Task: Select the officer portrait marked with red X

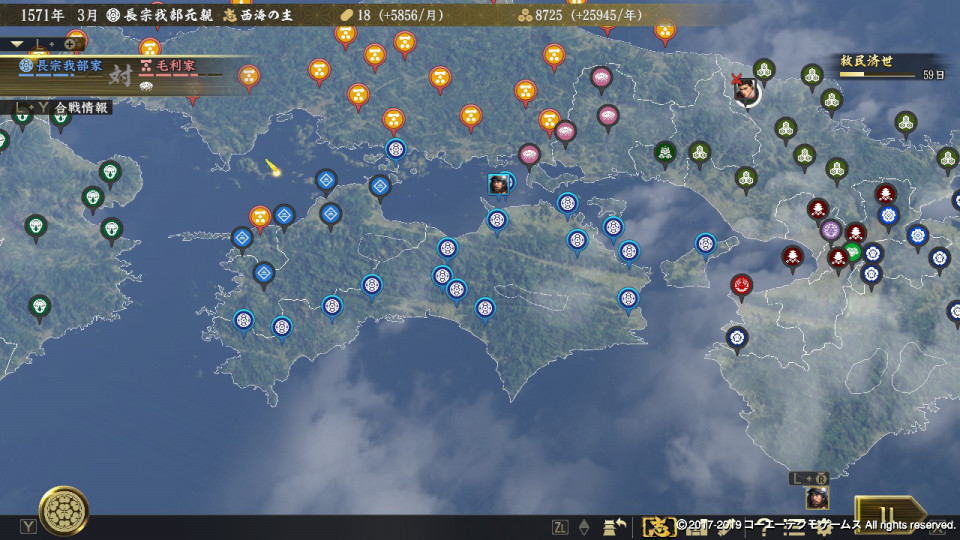Action: pyautogui.click(x=746, y=92)
